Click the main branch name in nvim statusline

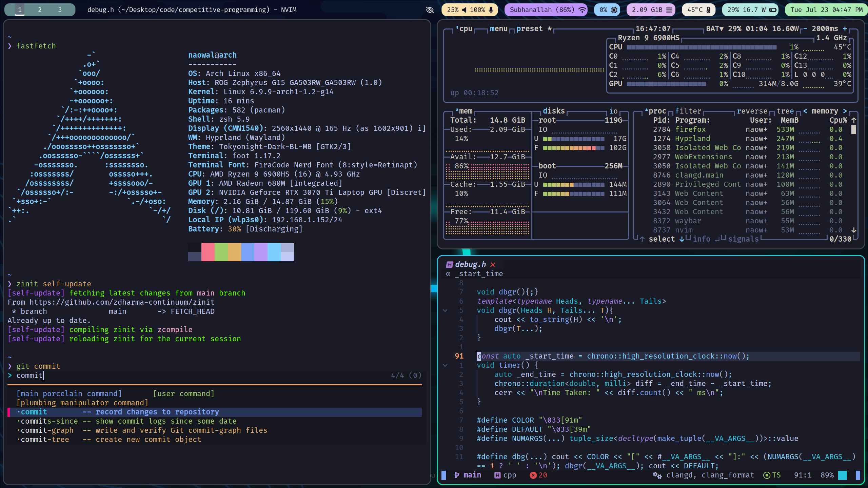[x=472, y=475]
